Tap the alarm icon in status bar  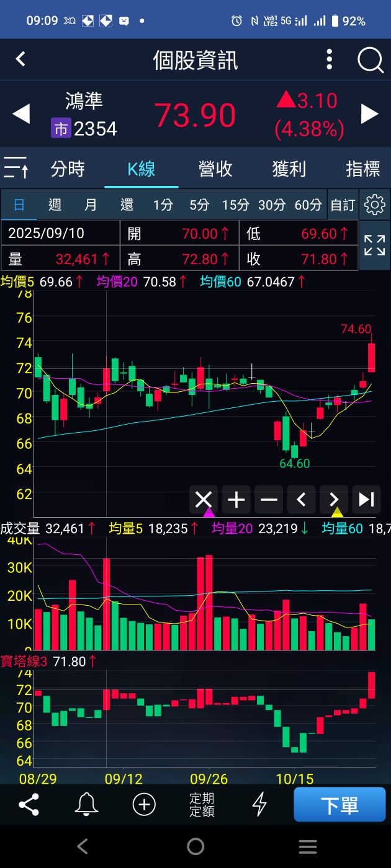[x=236, y=21]
